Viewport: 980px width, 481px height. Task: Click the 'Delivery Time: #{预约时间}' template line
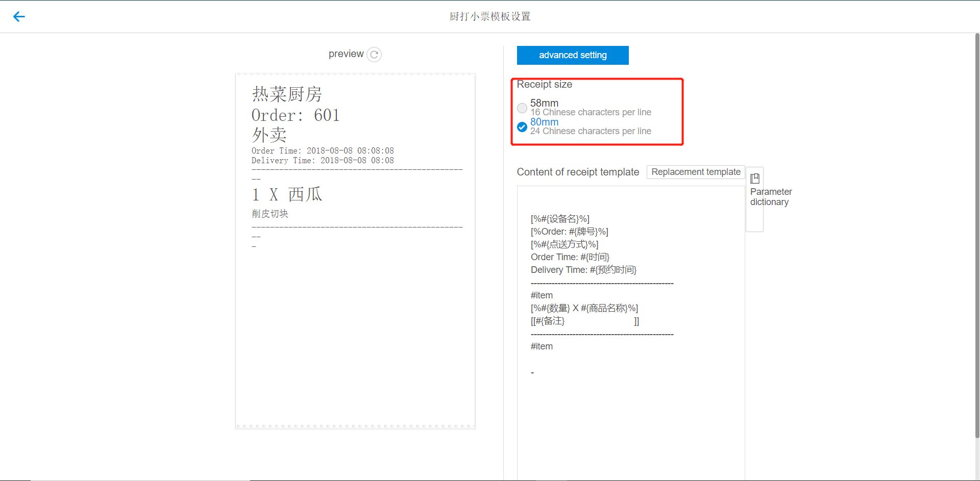584,270
